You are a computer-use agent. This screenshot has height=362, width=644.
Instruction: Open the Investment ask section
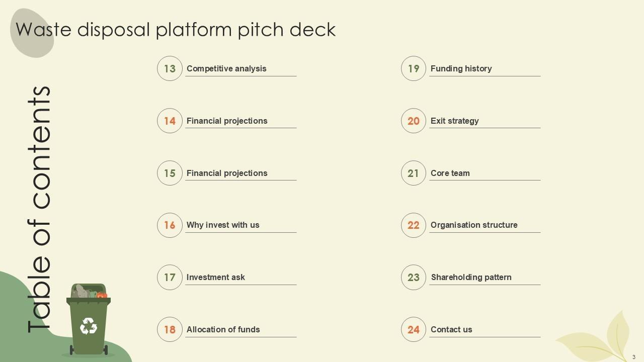pyautogui.click(x=216, y=277)
